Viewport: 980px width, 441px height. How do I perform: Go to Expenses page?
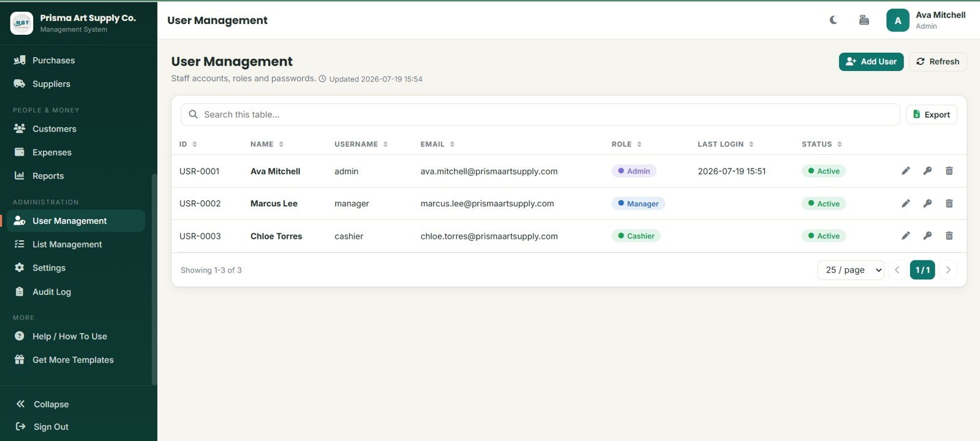tap(76, 152)
